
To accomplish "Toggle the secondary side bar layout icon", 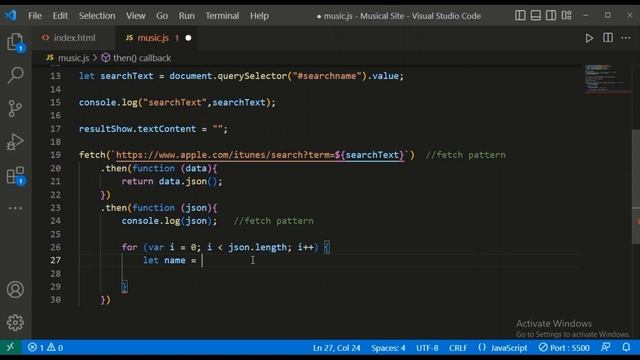I will point(551,16).
